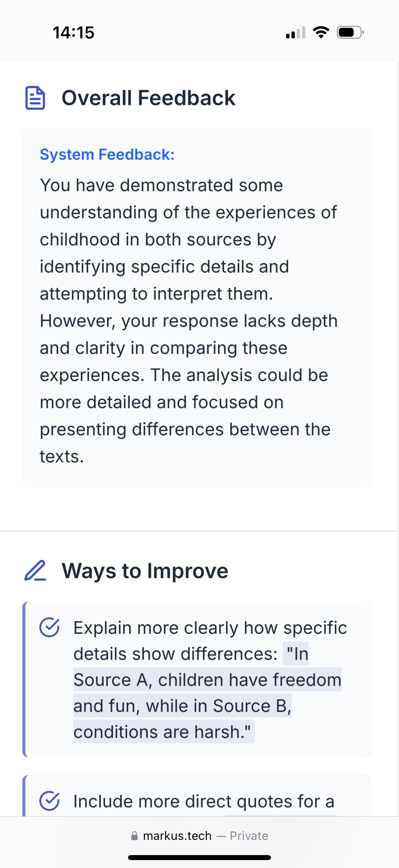Tap the Wi-Fi status icon
399x868 pixels.
point(321,32)
